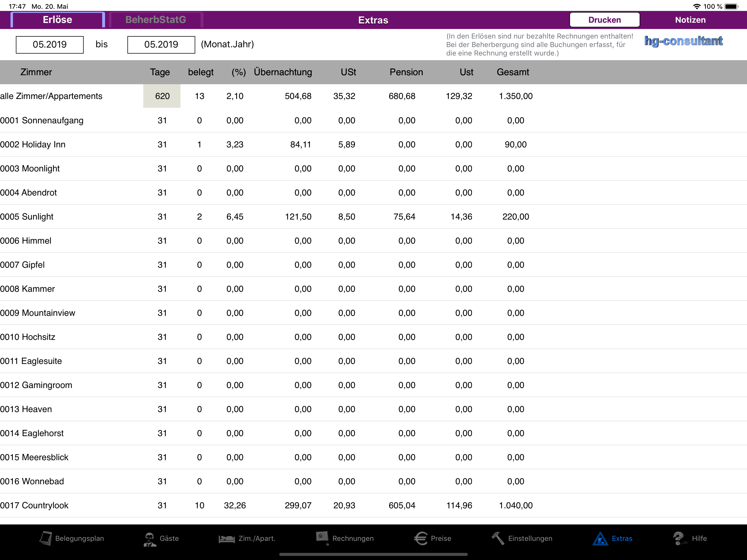Screen dimensions: 747x560
Task: Edit the end month field after bis
Action: pos(161,45)
